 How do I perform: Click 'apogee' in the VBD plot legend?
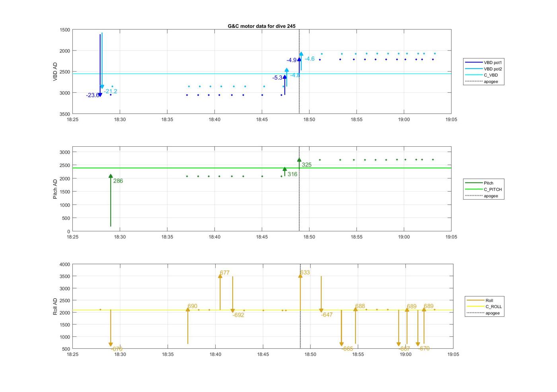tap(481, 82)
